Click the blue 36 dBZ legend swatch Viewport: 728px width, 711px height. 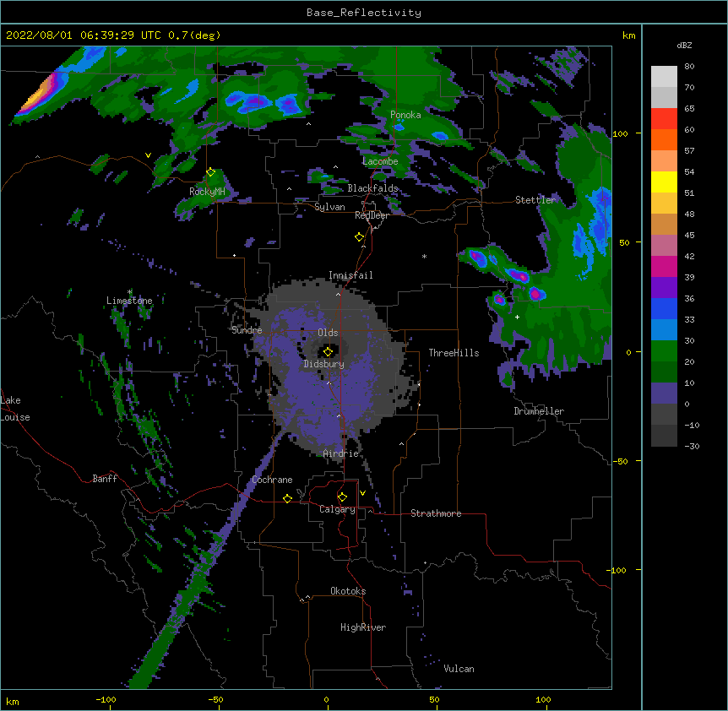tap(664, 308)
